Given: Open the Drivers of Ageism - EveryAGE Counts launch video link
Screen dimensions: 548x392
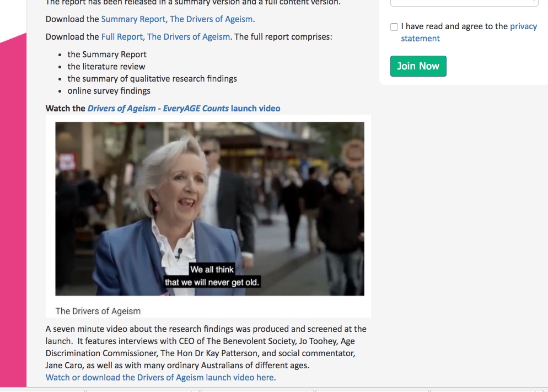Looking at the screenshot, I should click(184, 108).
